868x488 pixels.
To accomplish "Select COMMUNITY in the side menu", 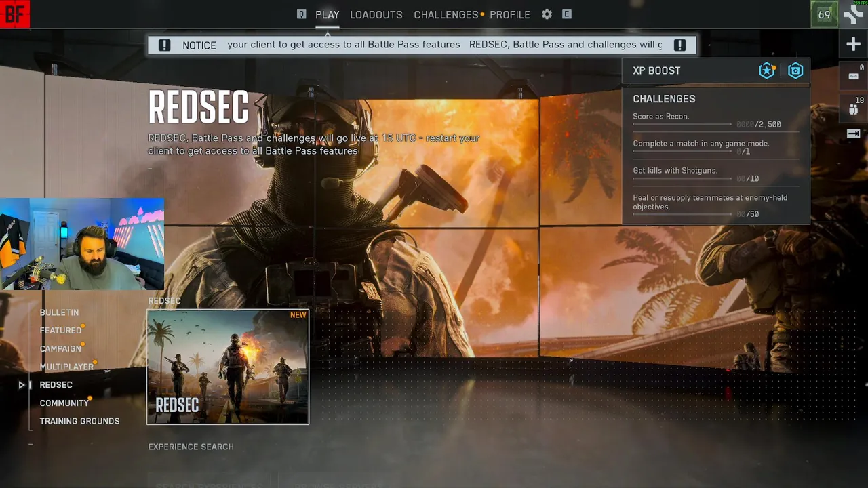I will (64, 403).
